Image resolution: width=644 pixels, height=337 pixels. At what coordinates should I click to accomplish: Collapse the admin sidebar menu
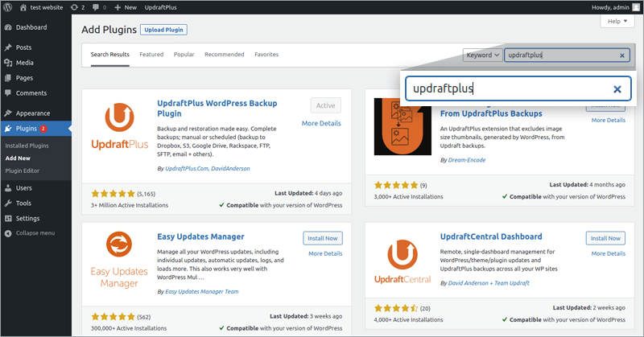click(35, 233)
